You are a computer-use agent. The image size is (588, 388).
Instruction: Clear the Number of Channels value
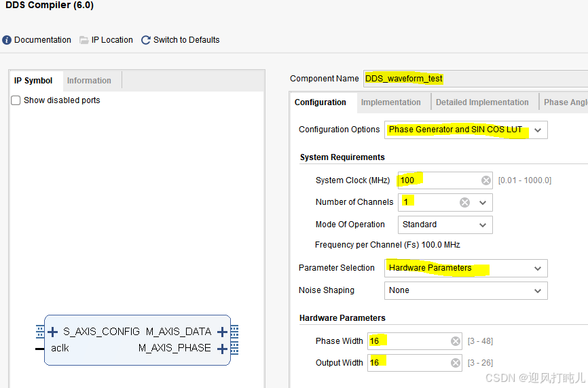[x=464, y=203]
